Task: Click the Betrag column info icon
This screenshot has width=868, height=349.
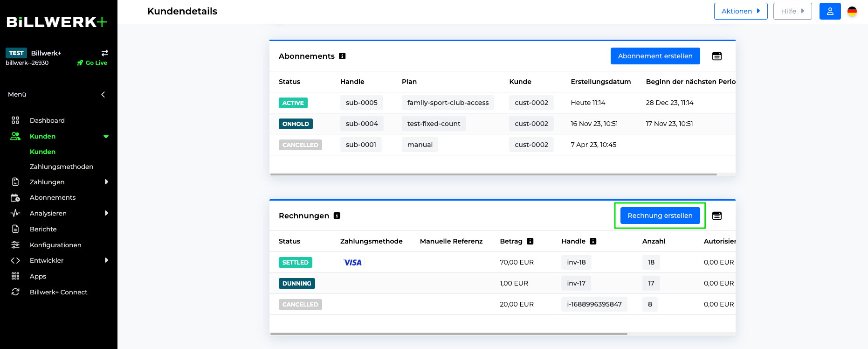Action: click(530, 241)
